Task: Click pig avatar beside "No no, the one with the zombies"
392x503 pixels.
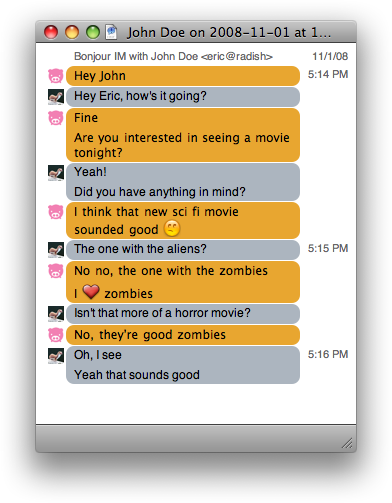Action: click(x=56, y=271)
